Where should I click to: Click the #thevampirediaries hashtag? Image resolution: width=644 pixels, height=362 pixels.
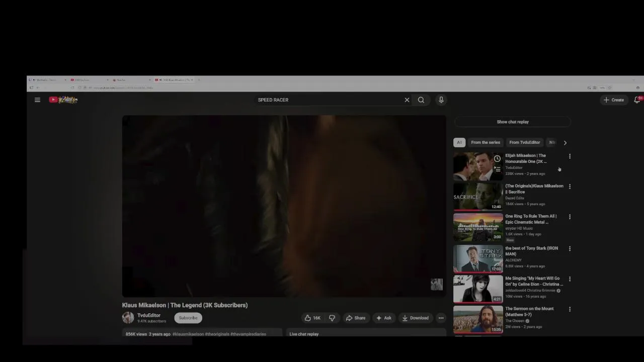pyautogui.click(x=248, y=334)
